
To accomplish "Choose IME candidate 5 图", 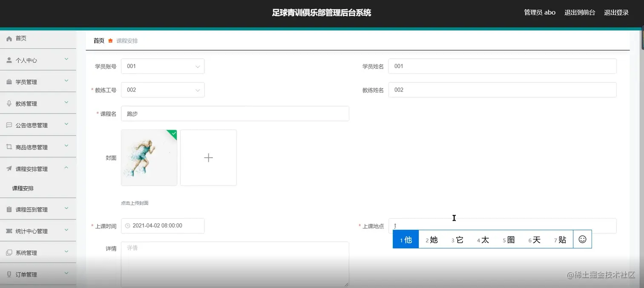I will pyautogui.click(x=509, y=239).
